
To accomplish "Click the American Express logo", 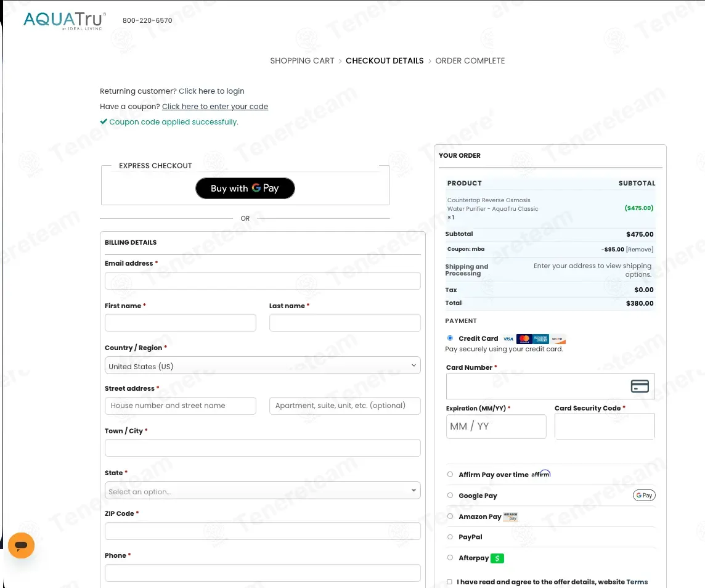I will (x=540, y=339).
